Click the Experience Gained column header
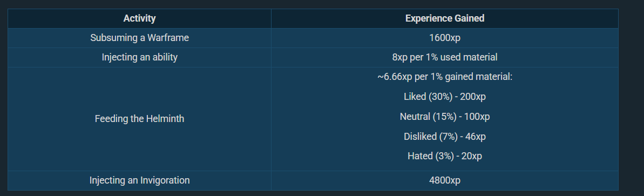 coord(444,18)
